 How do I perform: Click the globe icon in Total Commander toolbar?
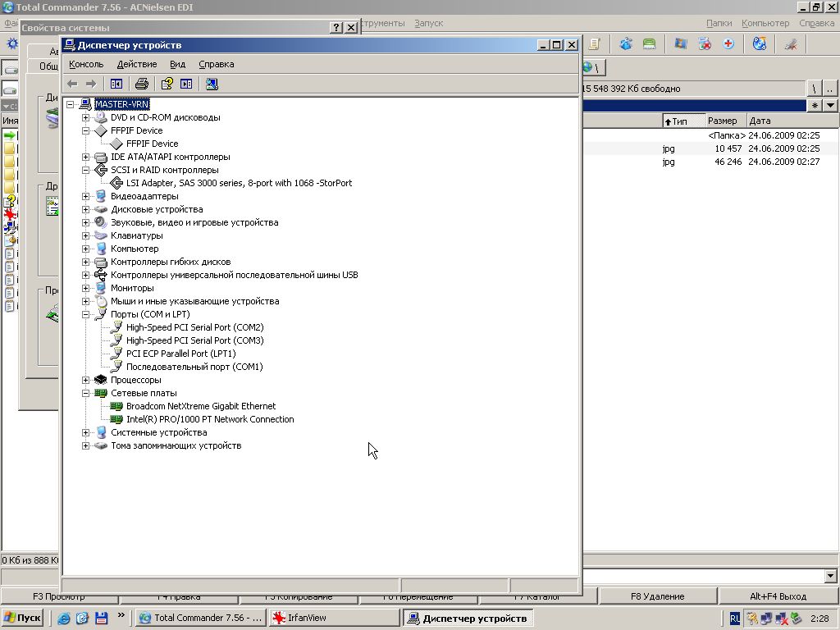(x=759, y=44)
